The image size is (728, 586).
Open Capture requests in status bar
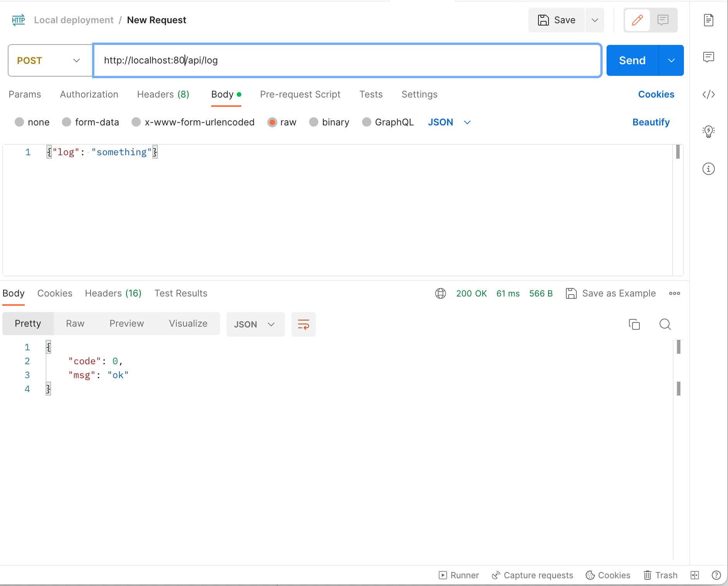(x=532, y=575)
